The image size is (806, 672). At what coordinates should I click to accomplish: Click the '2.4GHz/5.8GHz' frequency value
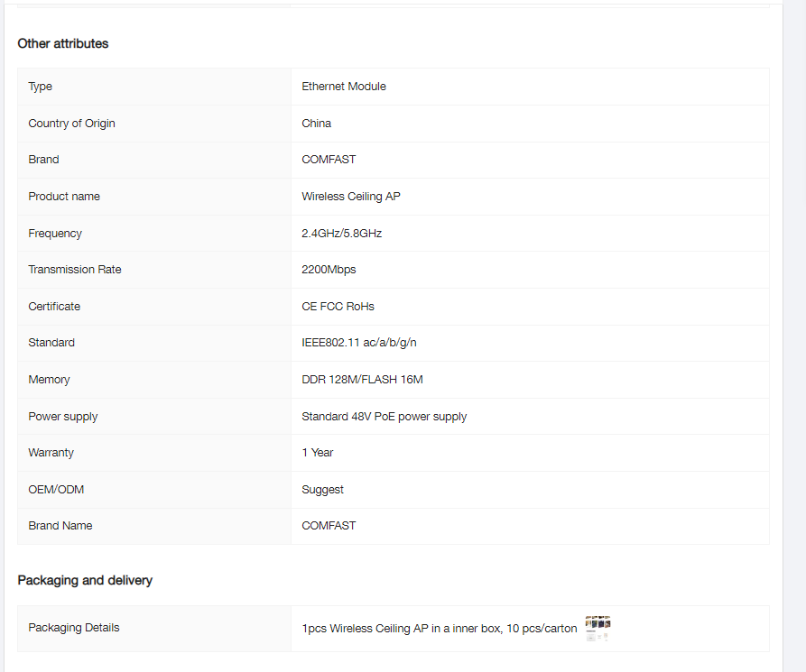coord(342,233)
